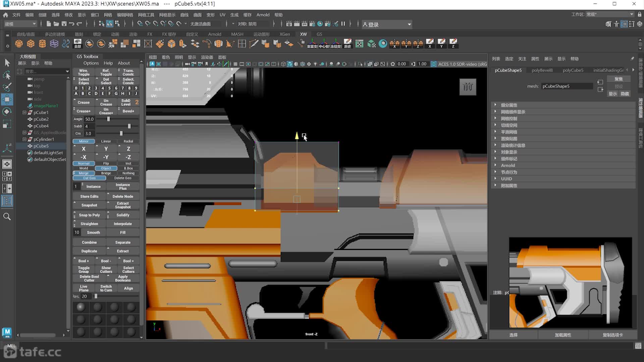Click the pin icon in the Attribute Editor
644x362 pixels.
click(632, 59)
